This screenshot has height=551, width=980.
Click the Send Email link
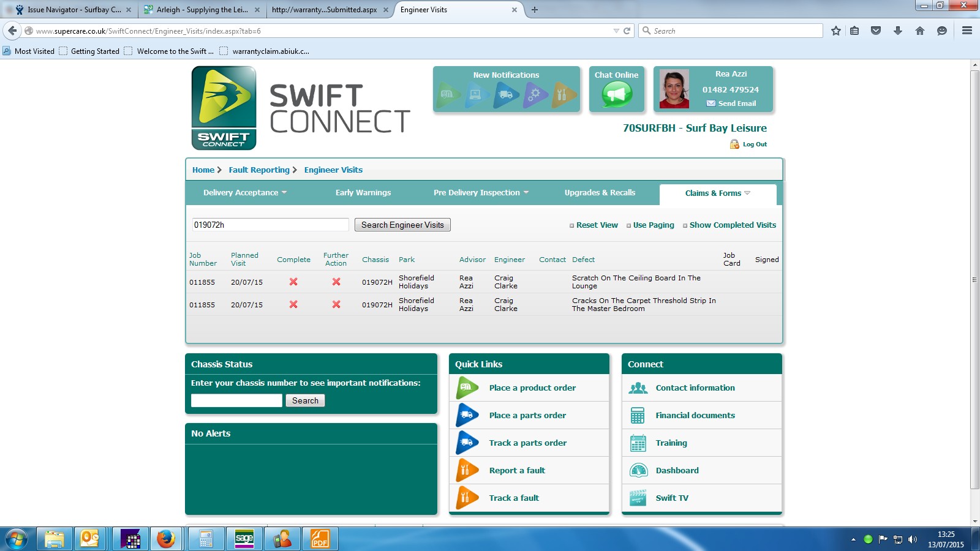737,103
